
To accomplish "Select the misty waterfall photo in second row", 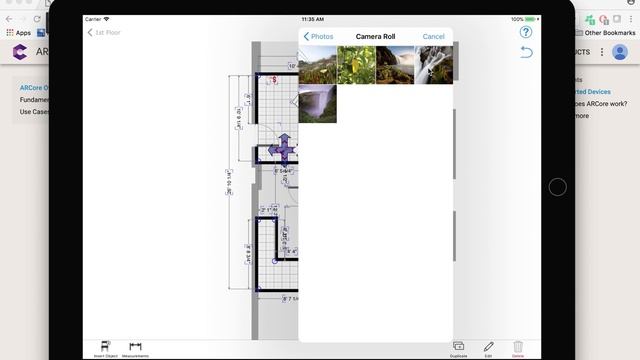I will (318, 104).
